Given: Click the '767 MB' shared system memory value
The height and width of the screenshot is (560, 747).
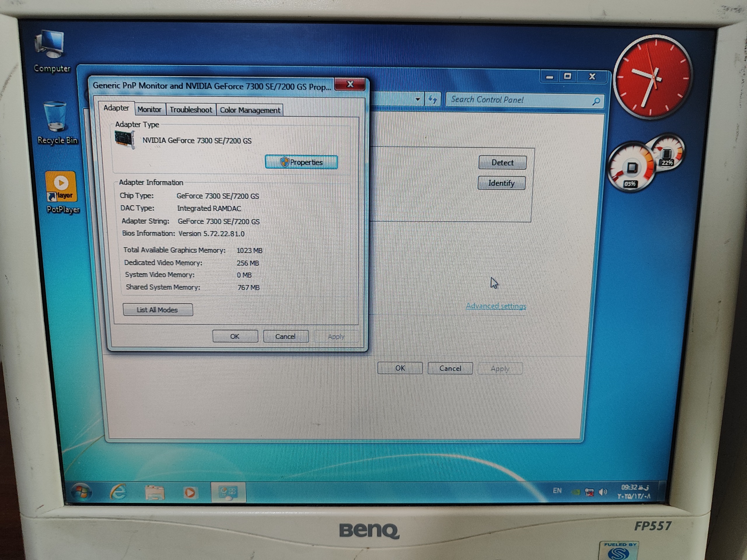Looking at the screenshot, I should pyautogui.click(x=249, y=288).
